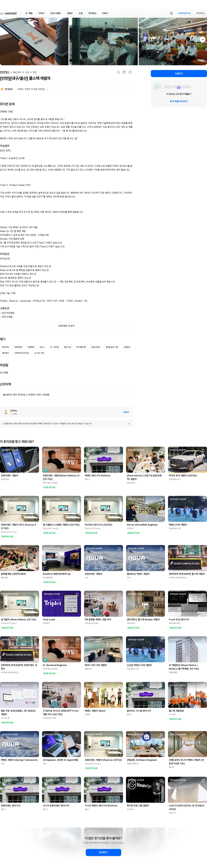The height and width of the screenshot is (868, 207).
Task: Bookmark the BackEnd 개발자(PM/PL급) card
Action: 77,549
